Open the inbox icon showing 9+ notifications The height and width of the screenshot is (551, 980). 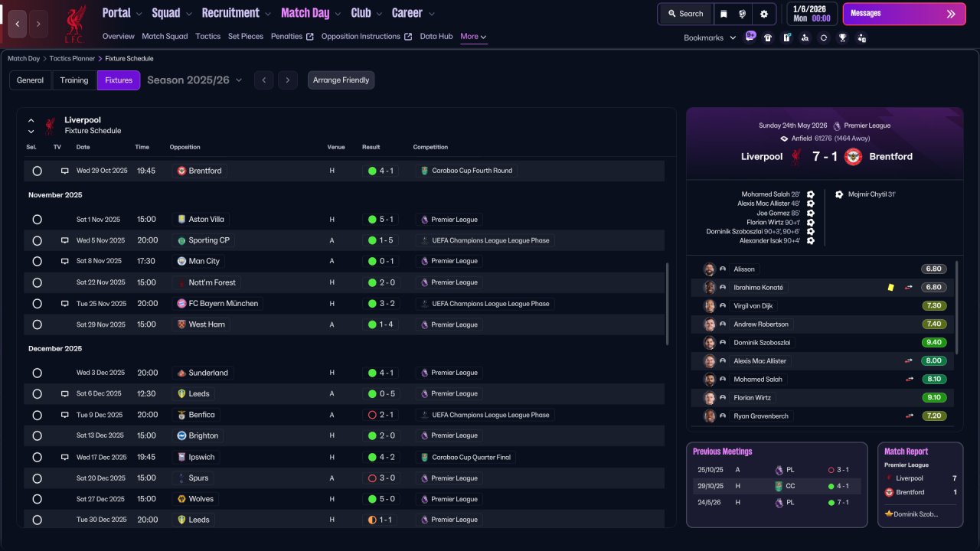(x=750, y=37)
